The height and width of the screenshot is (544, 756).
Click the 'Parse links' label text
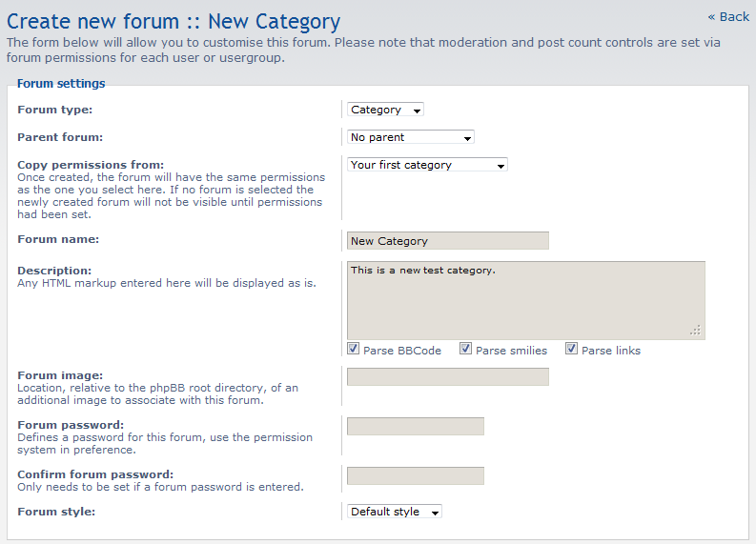coord(611,351)
